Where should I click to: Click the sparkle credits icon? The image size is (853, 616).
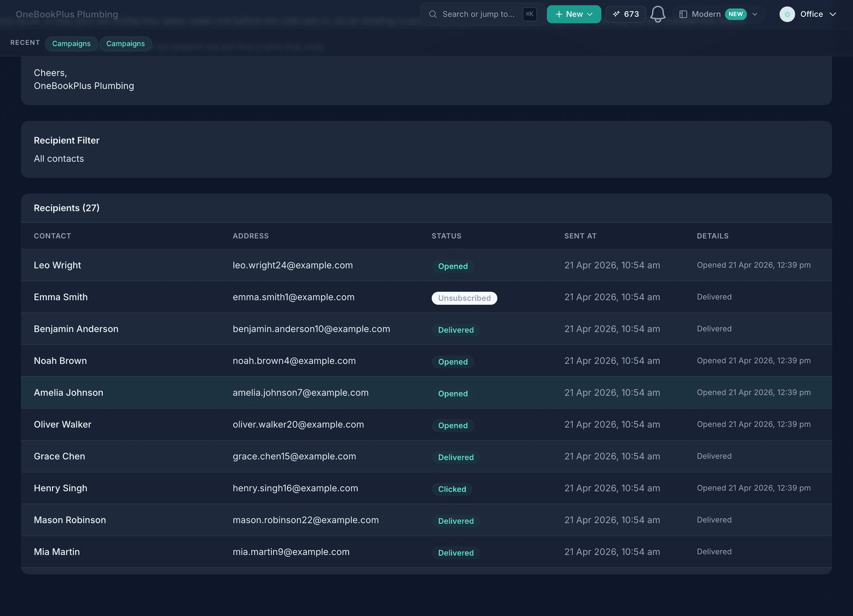[616, 14]
